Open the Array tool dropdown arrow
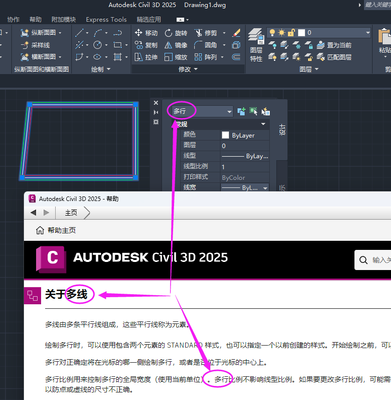This screenshot has height=400, width=391. click(x=222, y=57)
